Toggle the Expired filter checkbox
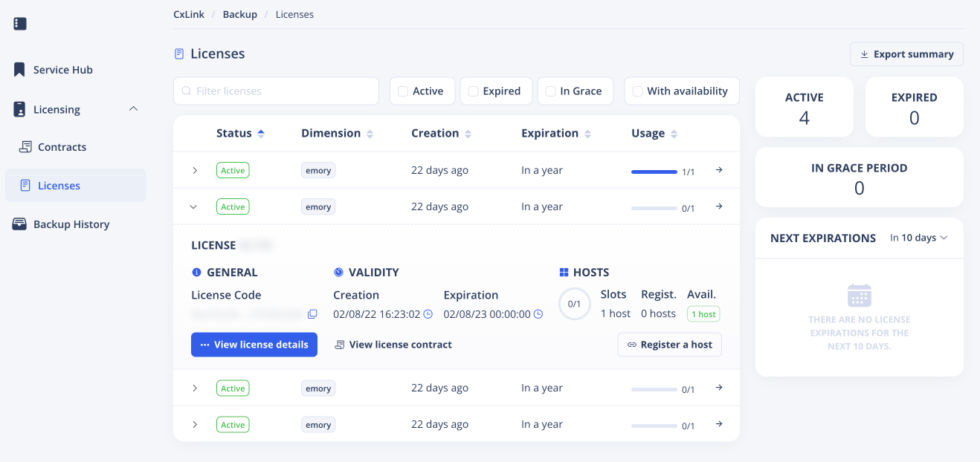The image size is (980, 462). [x=473, y=91]
